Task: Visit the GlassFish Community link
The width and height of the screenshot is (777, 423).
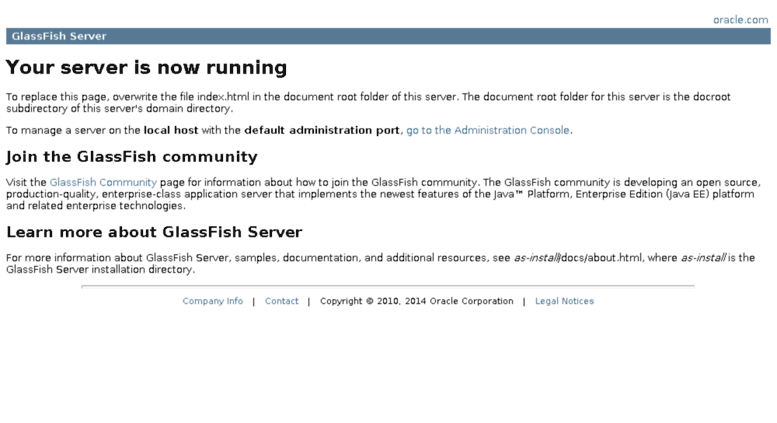Action: pyautogui.click(x=103, y=182)
